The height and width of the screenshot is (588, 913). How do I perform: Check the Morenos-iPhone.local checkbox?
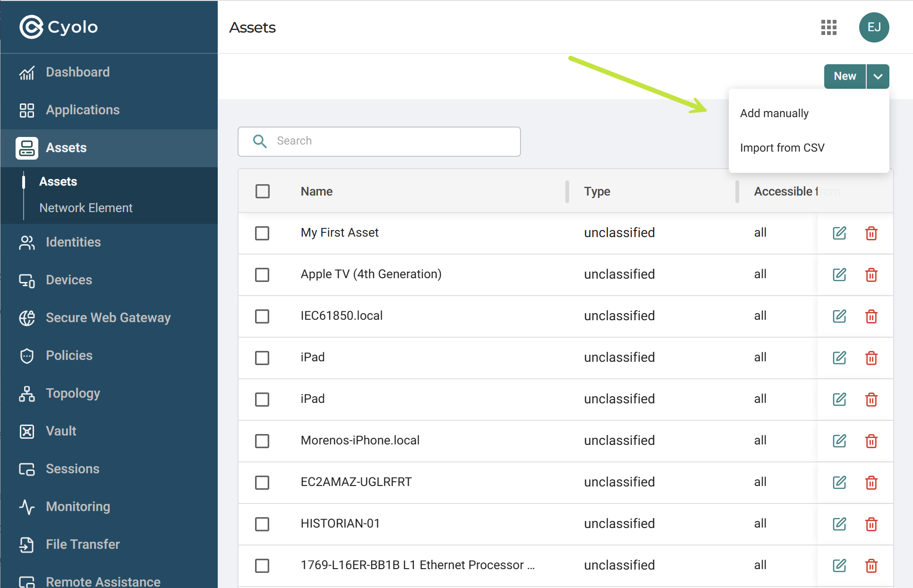(x=262, y=441)
